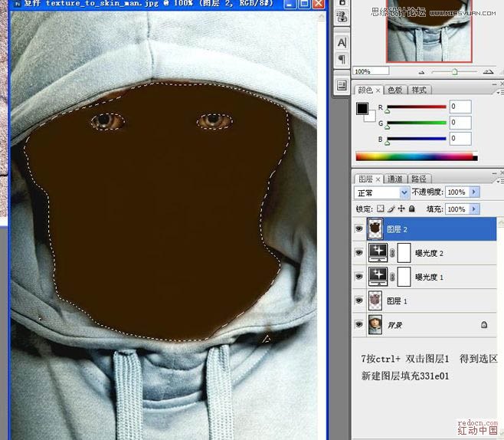
Task: Select the layer named 背景
Action: pos(394,325)
